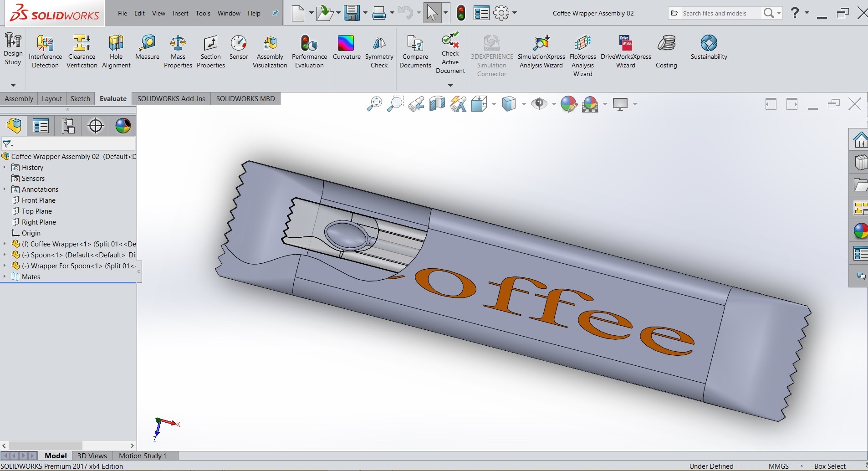
Task: Switch to DisplayManager tab
Action: pyautogui.click(x=123, y=126)
